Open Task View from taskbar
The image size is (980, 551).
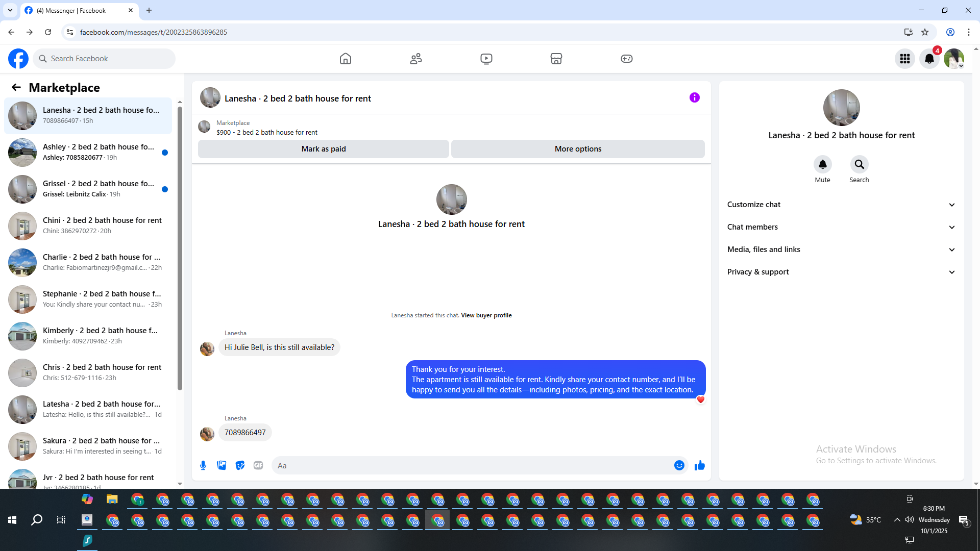click(x=61, y=520)
